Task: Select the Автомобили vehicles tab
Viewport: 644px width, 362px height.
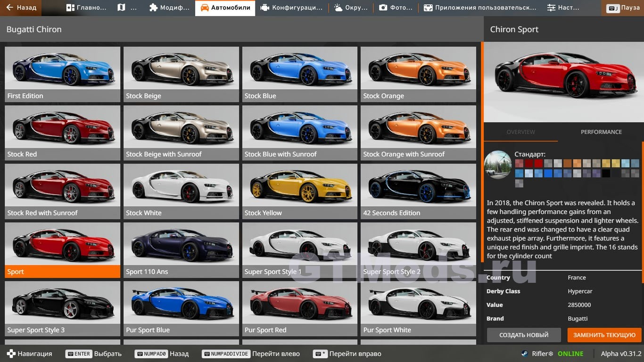Action: pyautogui.click(x=225, y=8)
